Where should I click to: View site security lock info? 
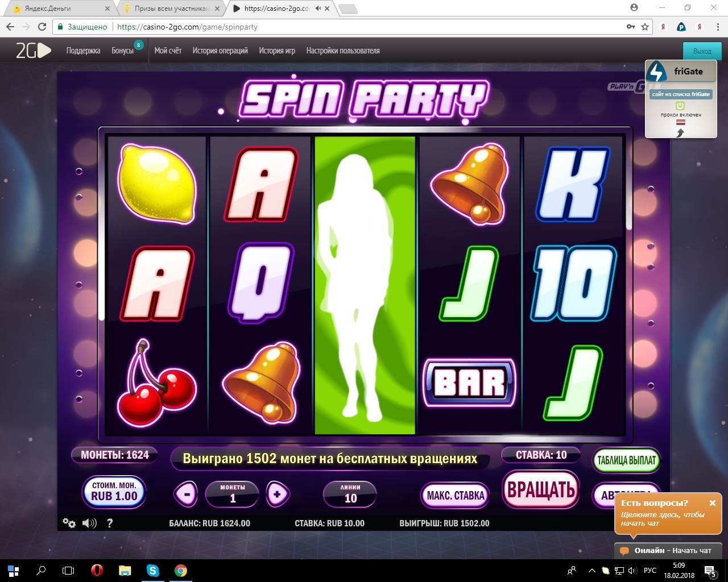pos(61,27)
